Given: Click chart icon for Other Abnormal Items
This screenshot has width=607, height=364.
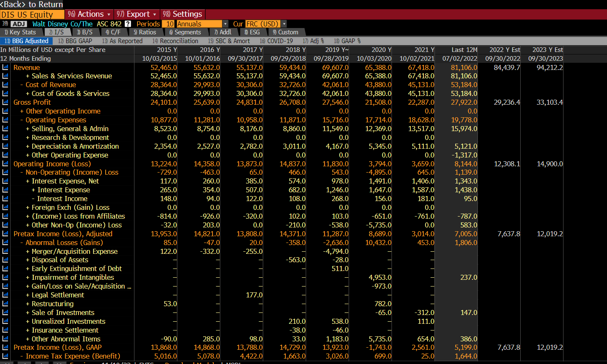Looking at the screenshot, I should [5, 339].
